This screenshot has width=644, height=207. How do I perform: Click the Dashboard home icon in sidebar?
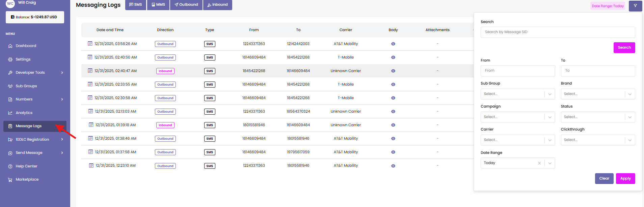pyautogui.click(x=10, y=46)
